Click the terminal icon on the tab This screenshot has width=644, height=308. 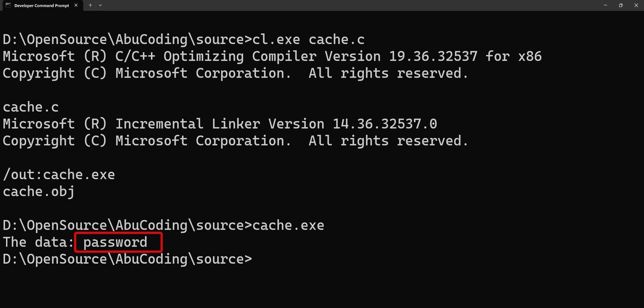(x=8, y=5)
